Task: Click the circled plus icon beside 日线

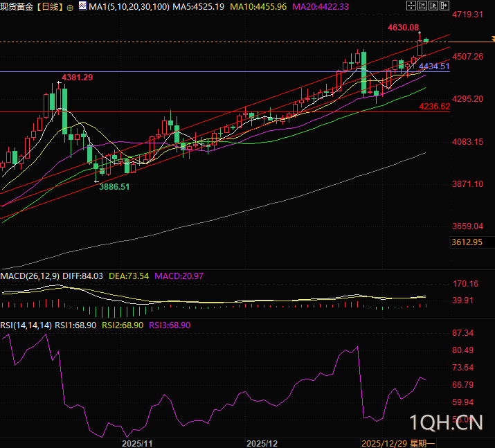Action: (x=70, y=8)
